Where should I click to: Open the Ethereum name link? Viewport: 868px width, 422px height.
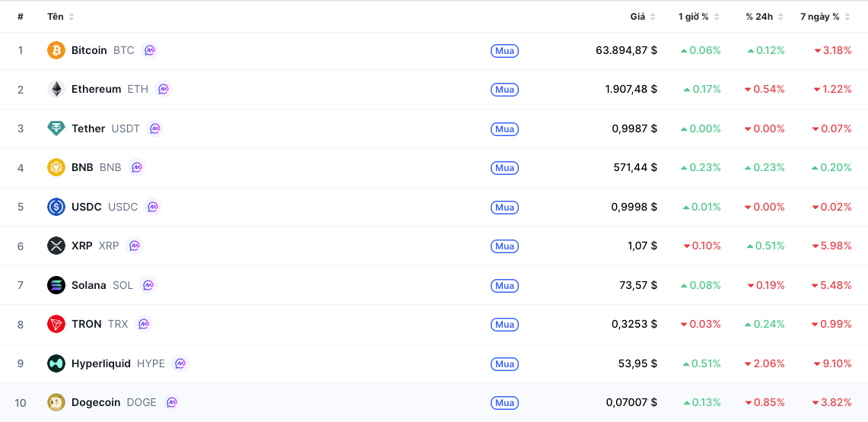97,89
